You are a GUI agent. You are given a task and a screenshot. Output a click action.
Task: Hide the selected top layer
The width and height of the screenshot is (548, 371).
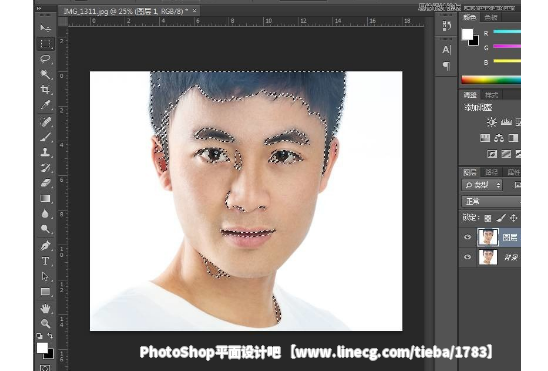tap(467, 237)
